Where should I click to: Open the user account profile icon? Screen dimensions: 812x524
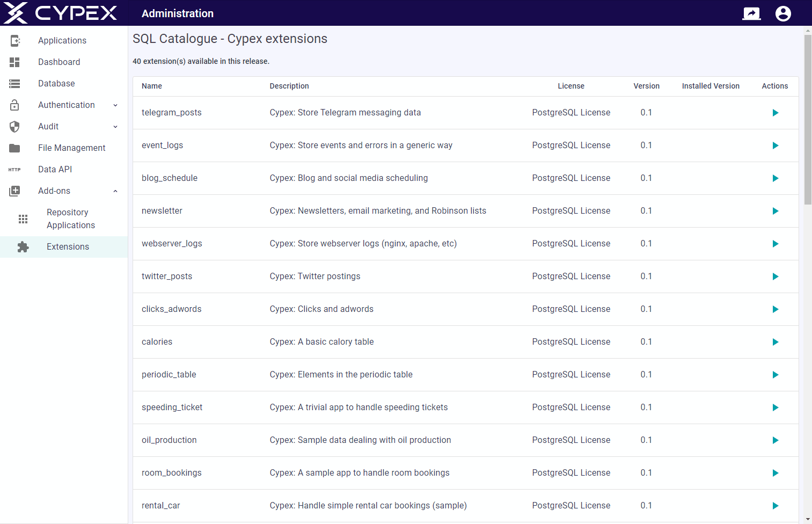click(783, 13)
